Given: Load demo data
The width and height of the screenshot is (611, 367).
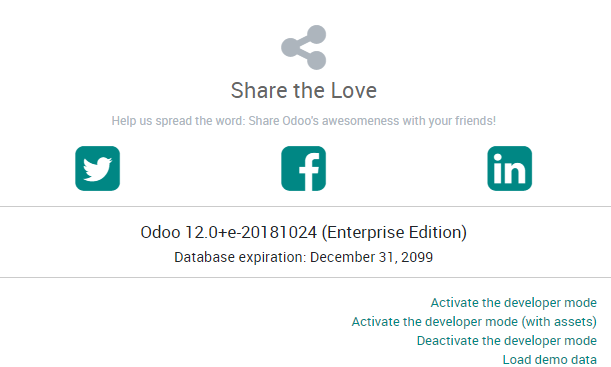Looking at the screenshot, I should [x=549, y=360].
